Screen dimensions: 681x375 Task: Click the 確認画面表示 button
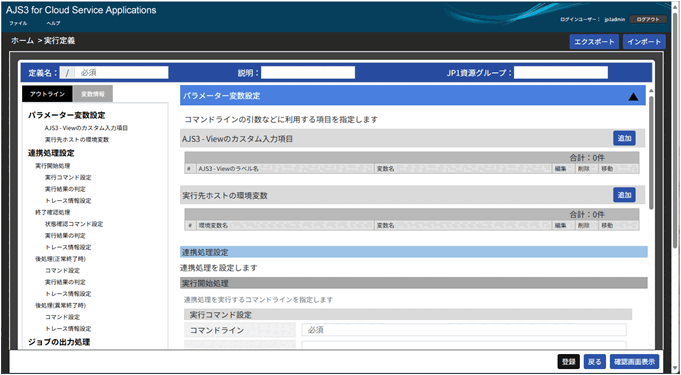point(635,362)
